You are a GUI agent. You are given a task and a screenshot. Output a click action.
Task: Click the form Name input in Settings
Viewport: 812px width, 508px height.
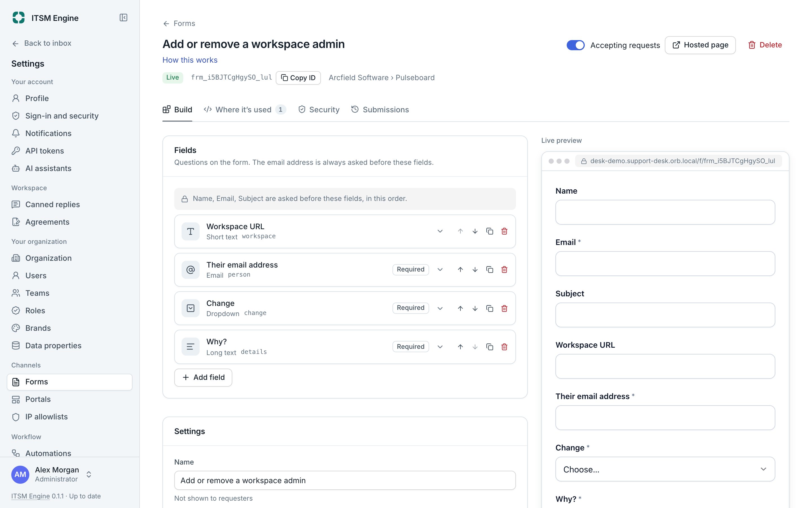tap(345, 480)
